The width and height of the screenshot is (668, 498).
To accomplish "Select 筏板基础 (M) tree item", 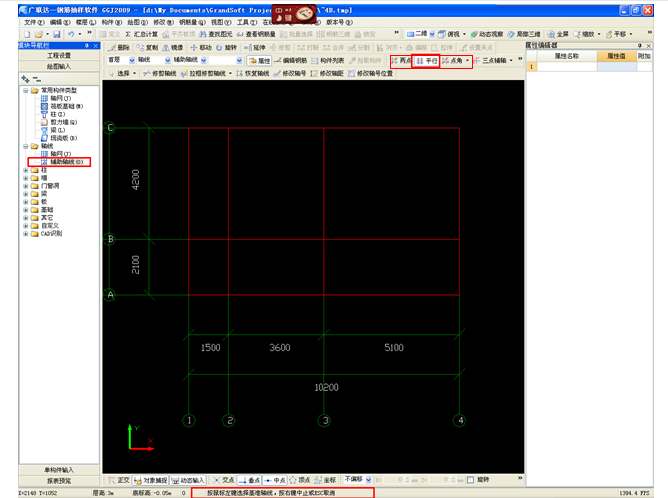I will (62, 107).
